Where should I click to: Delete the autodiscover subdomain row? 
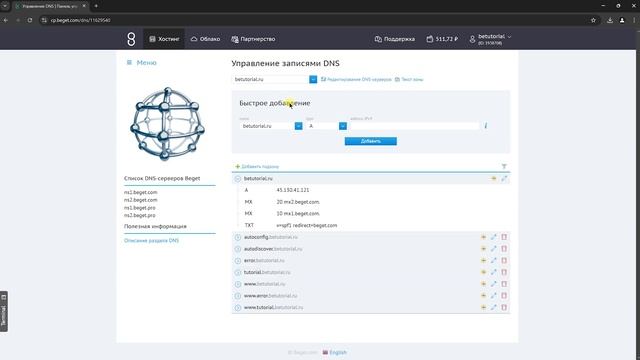[x=504, y=249]
